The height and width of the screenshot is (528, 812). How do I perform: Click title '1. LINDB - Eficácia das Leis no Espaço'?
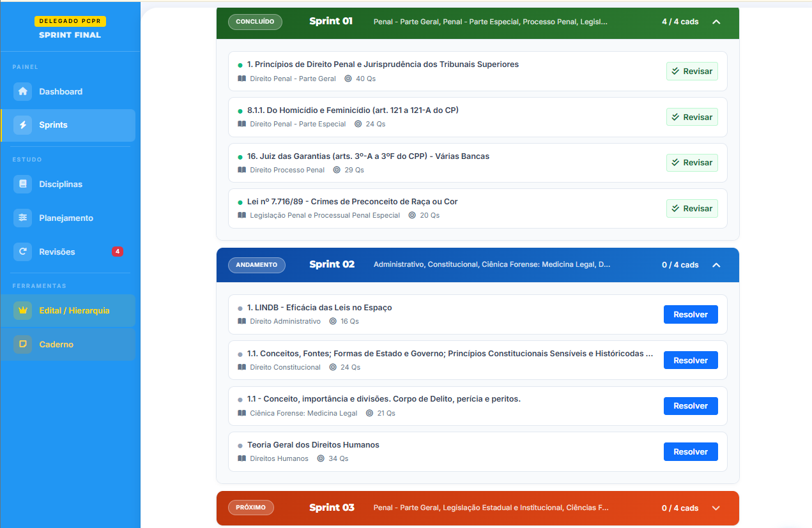click(319, 307)
